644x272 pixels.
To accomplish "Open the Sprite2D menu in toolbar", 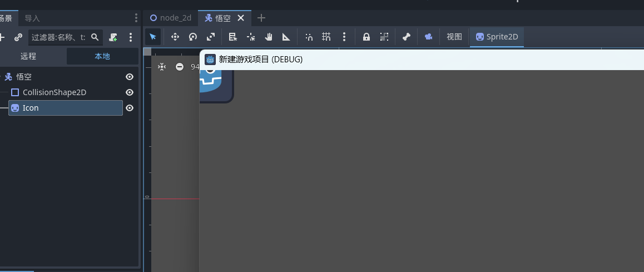I will (x=497, y=37).
